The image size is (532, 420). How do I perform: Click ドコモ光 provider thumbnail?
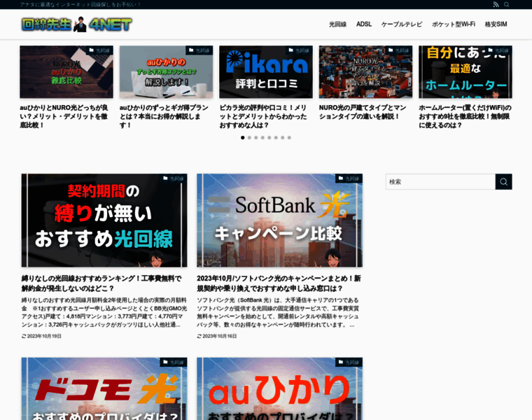[x=104, y=388]
